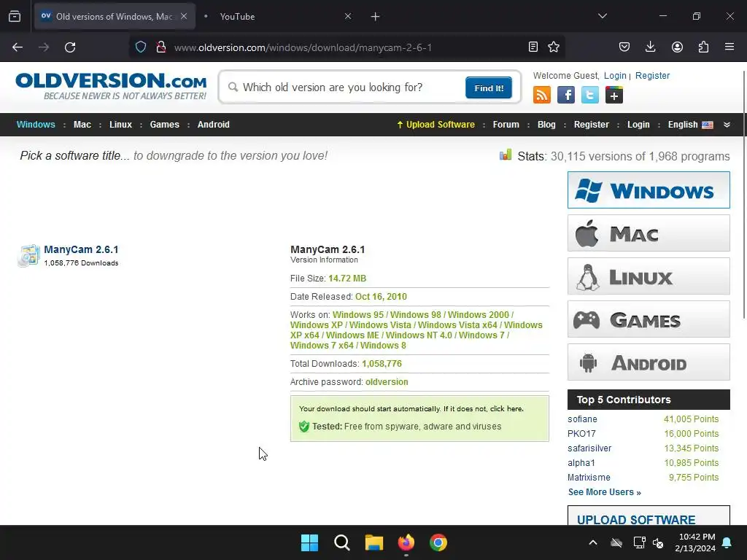
Task: Open the Firefox account icon
Action: [677, 47]
